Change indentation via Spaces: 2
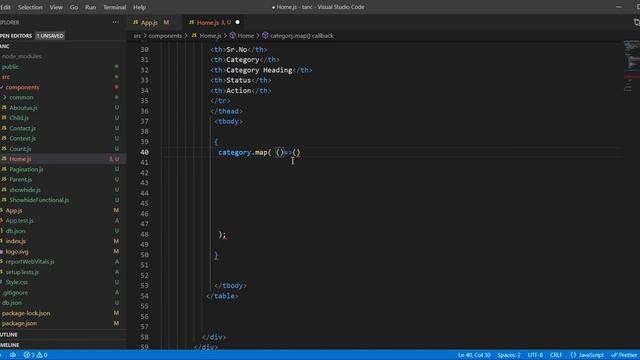The image size is (640, 360). coord(509,355)
